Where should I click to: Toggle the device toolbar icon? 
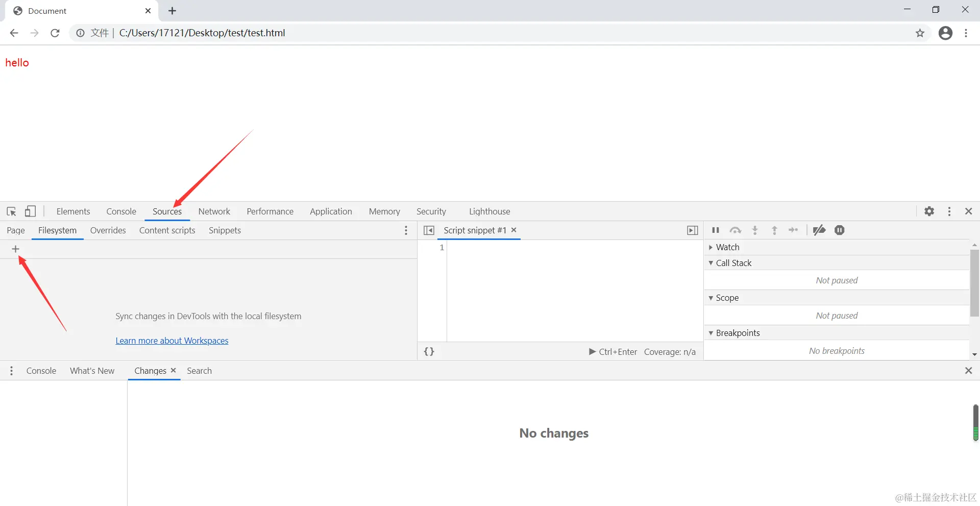point(31,211)
